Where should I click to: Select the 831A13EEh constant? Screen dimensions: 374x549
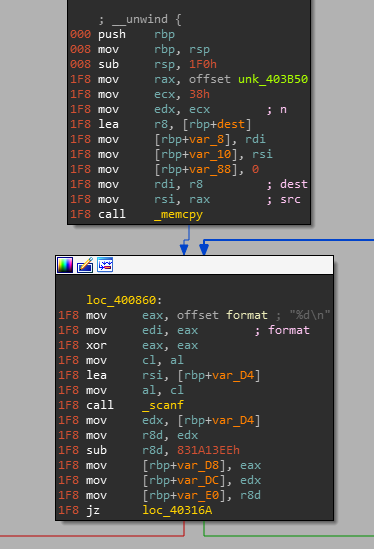pyautogui.click(x=208, y=450)
